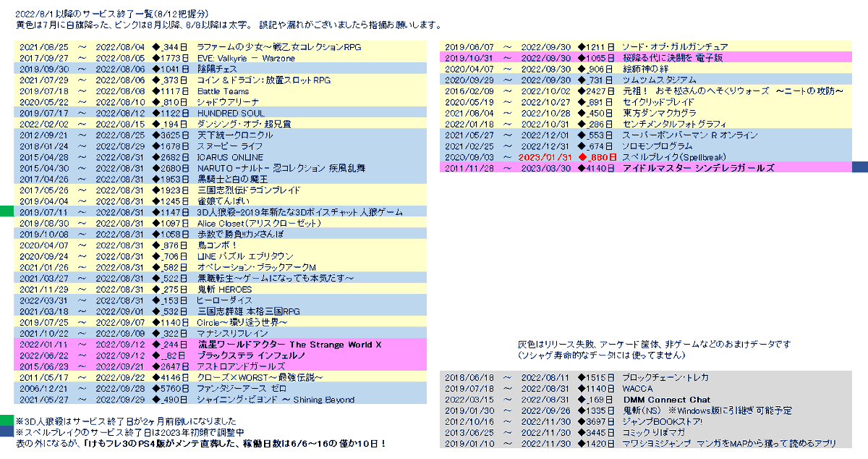868x459 pixels.
Task: Select the '◆4146日' day count cell
Action: (x=169, y=377)
